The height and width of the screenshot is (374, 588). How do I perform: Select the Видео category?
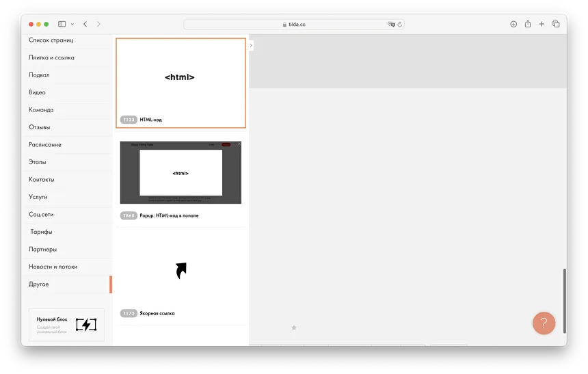pos(38,92)
